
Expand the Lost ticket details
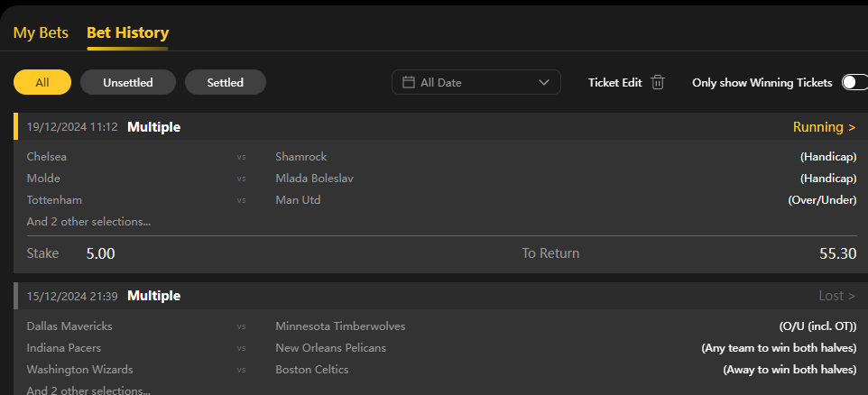[x=837, y=296]
